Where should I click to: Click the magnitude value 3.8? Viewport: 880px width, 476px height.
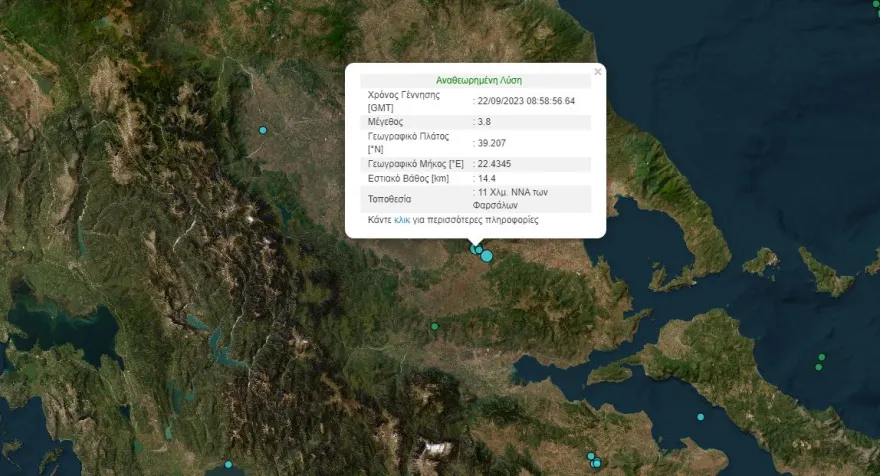point(484,121)
